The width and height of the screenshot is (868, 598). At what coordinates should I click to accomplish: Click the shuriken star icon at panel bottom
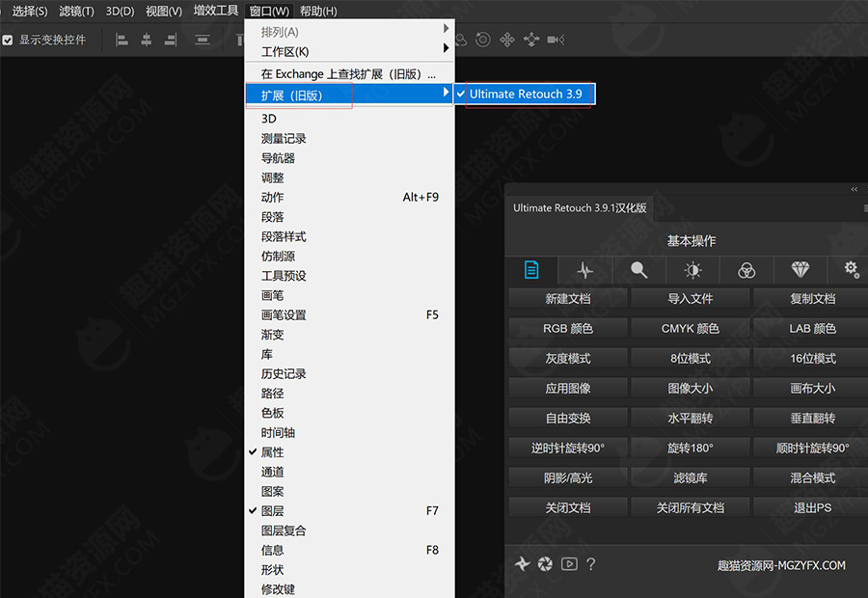pos(522,564)
